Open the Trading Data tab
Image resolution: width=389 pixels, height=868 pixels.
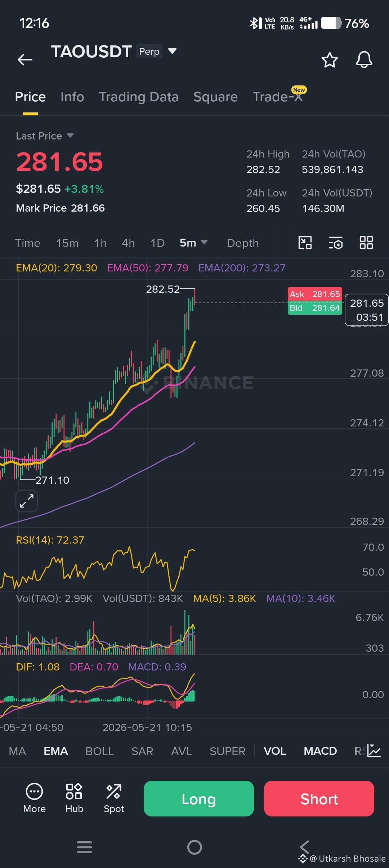[x=139, y=97]
